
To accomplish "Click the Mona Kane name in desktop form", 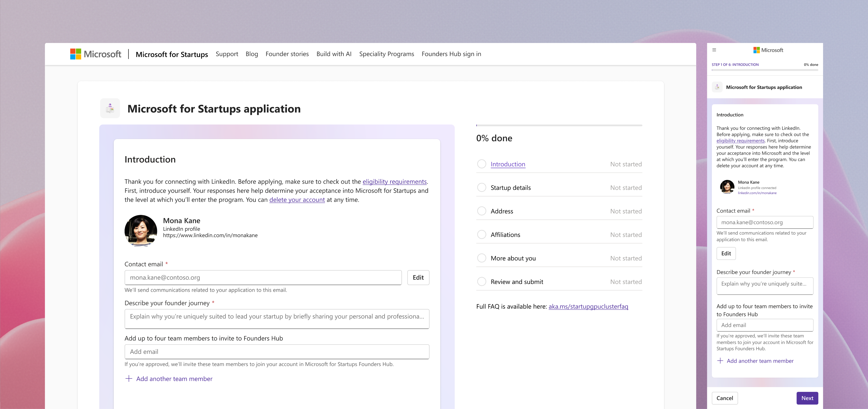I will coord(182,221).
